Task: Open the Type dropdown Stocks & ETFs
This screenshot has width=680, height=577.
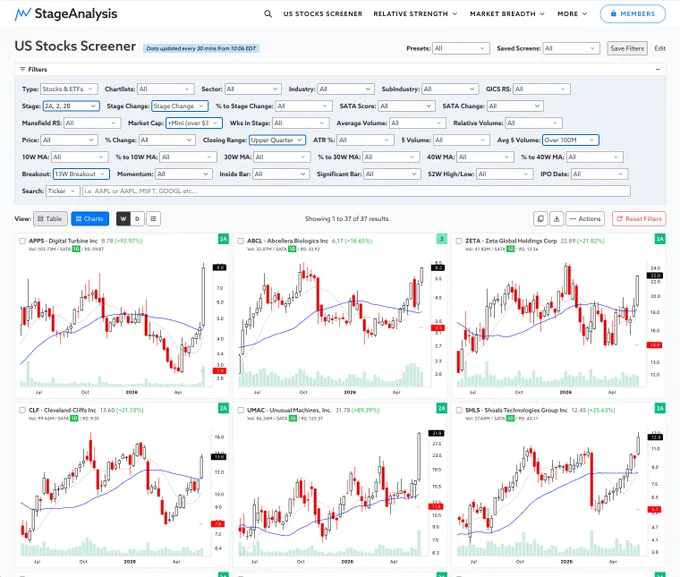Action: 69,89
